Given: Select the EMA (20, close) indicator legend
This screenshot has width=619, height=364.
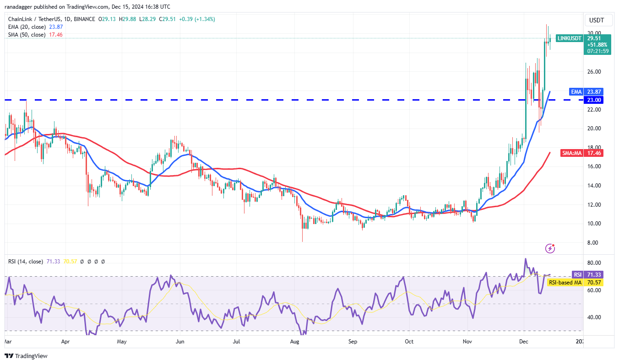Looking at the screenshot, I should pos(27,27).
